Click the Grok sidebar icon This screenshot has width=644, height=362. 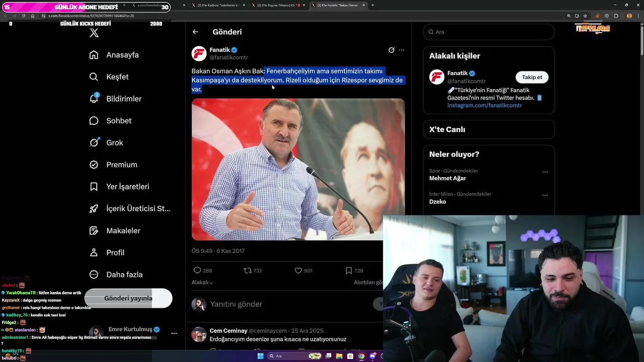click(x=94, y=143)
